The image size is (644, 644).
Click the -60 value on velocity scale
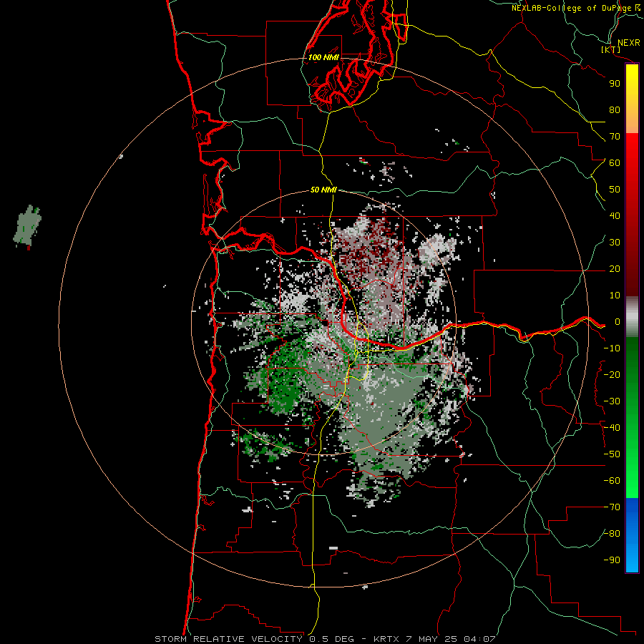(612, 481)
